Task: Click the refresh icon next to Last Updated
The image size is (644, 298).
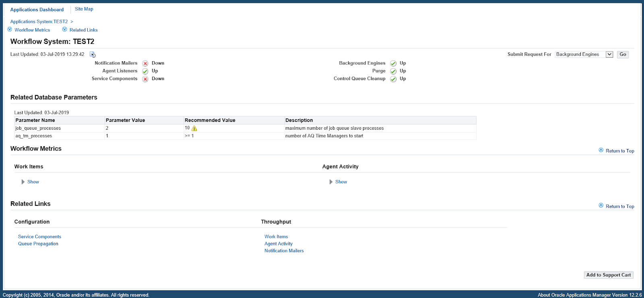Action: pyautogui.click(x=93, y=54)
